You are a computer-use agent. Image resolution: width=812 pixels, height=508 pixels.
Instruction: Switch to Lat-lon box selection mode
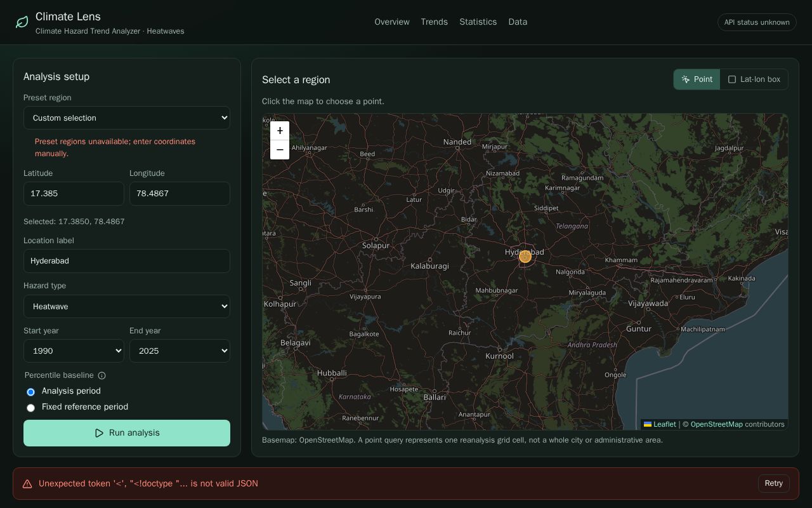click(x=754, y=79)
